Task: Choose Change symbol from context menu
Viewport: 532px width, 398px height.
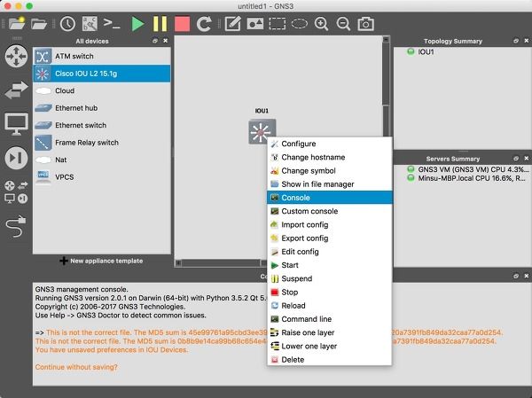Action: click(x=330, y=171)
